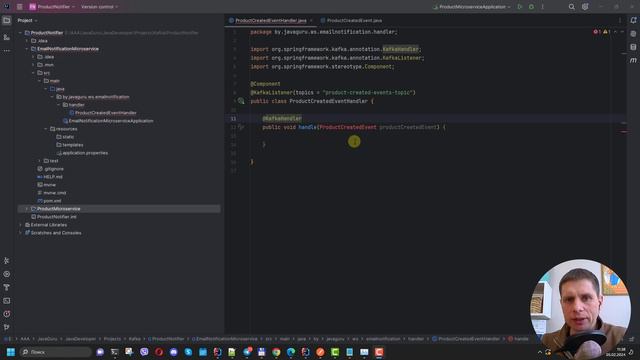Open the Structure tool window icon

pos(7,37)
